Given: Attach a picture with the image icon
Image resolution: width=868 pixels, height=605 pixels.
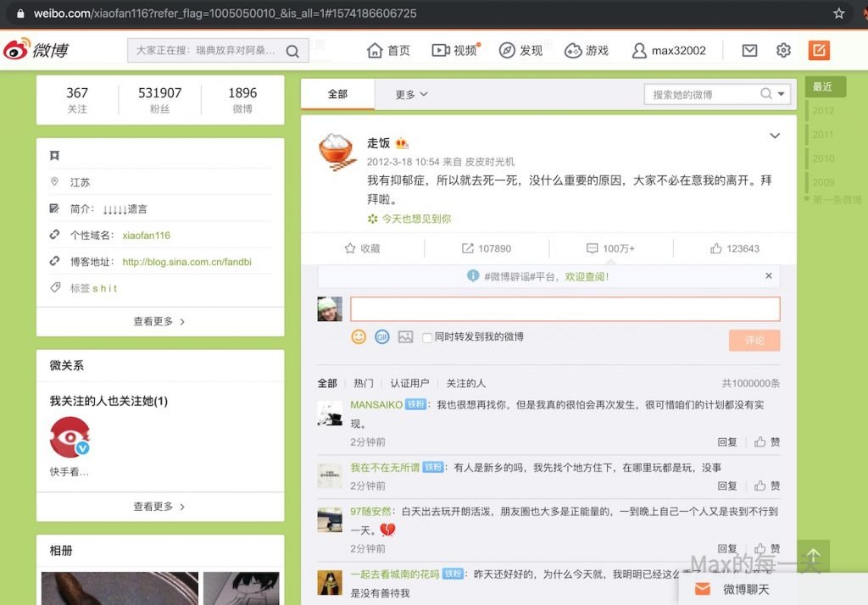Looking at the screenshot, I should (405, 336).
